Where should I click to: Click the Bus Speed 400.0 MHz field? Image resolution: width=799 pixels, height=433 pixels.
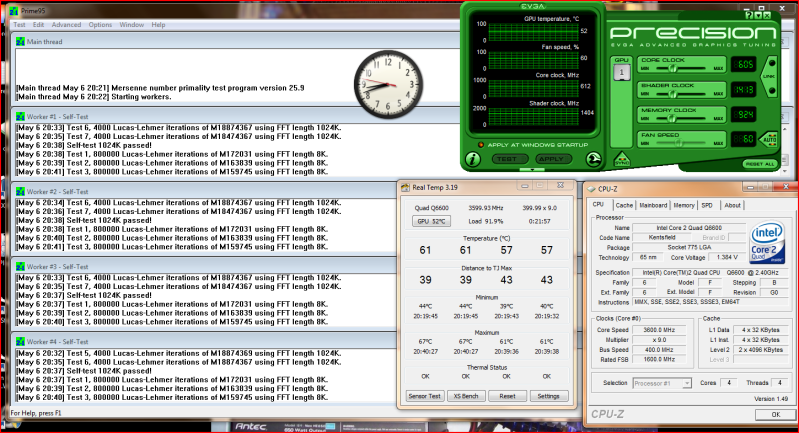659,349
